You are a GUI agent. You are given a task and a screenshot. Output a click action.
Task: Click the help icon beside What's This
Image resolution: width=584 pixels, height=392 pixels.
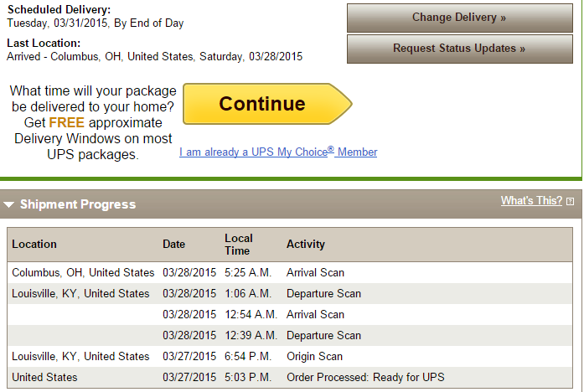(571, 202)
